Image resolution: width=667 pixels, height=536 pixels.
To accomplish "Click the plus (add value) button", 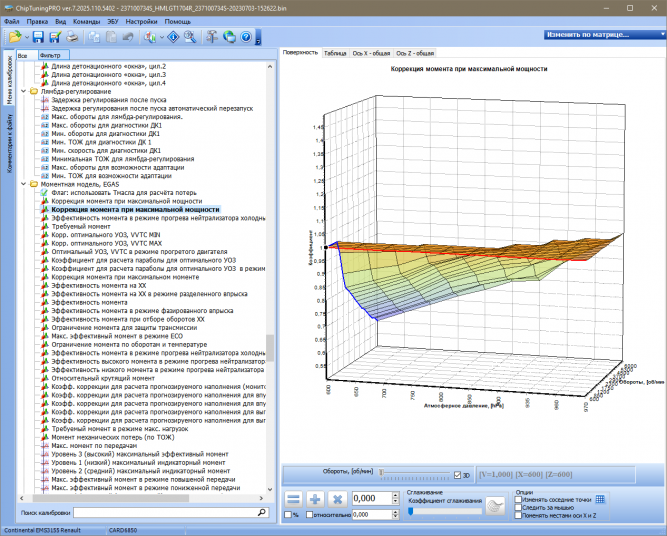I will tap(315, 499).
